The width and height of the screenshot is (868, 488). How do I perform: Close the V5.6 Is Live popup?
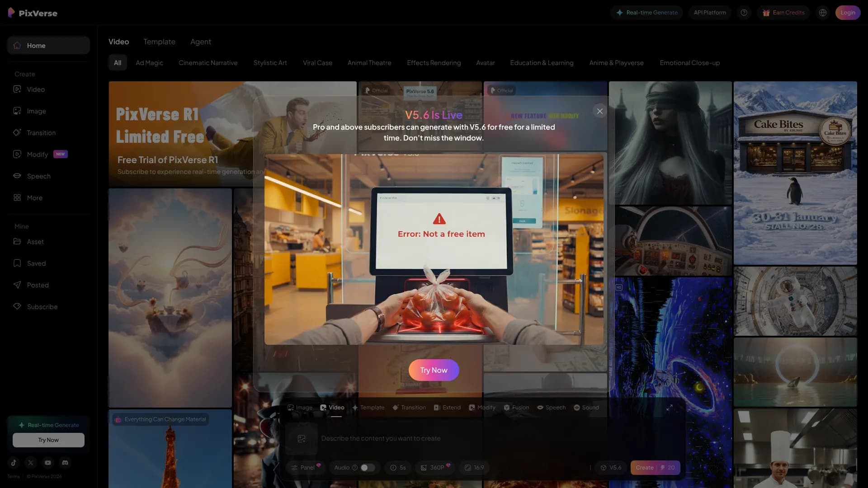pos(599,111)
